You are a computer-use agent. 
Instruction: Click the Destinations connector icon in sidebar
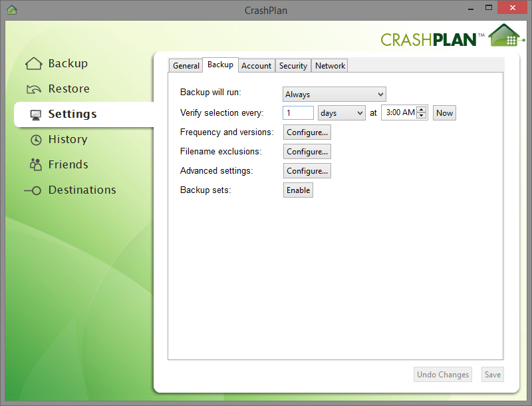click(x=33, y=190)
